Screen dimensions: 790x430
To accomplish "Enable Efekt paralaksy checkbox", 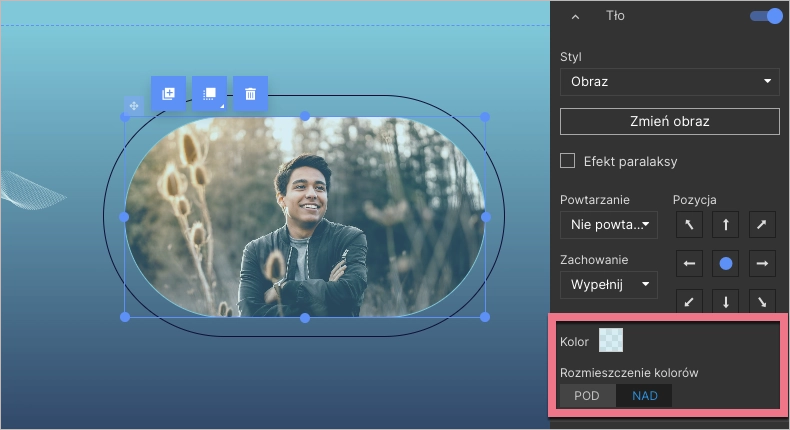I will (568, 161).
